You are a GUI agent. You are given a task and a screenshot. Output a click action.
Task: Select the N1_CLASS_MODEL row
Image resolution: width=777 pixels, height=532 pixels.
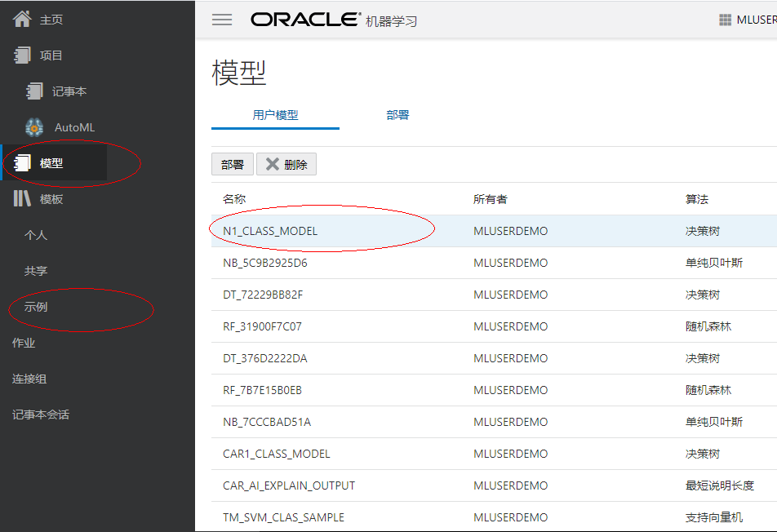494,231
